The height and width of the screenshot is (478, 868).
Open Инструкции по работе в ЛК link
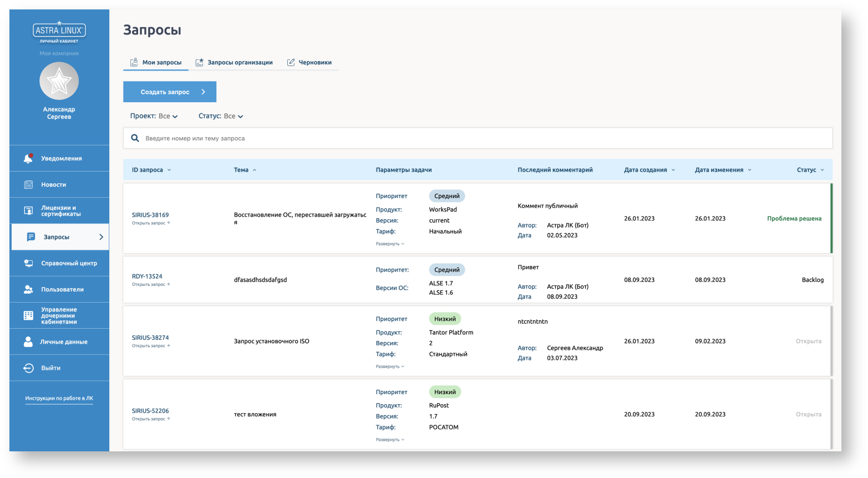coord(59,398)
